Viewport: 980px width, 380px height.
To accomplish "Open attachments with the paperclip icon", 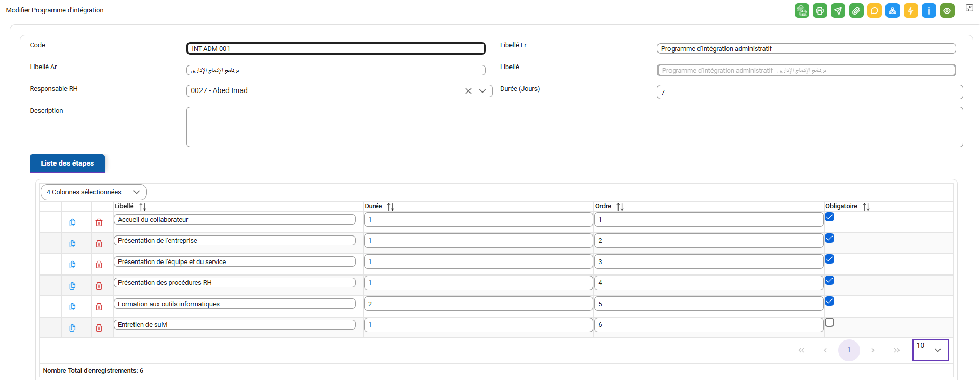I will coord(856,10).
